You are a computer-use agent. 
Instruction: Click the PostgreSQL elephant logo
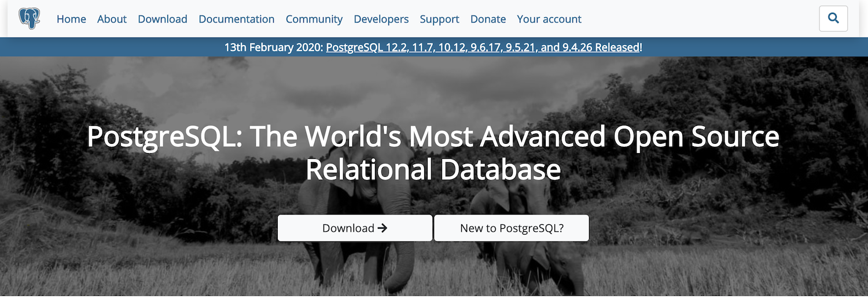click(x=29, y=18)
